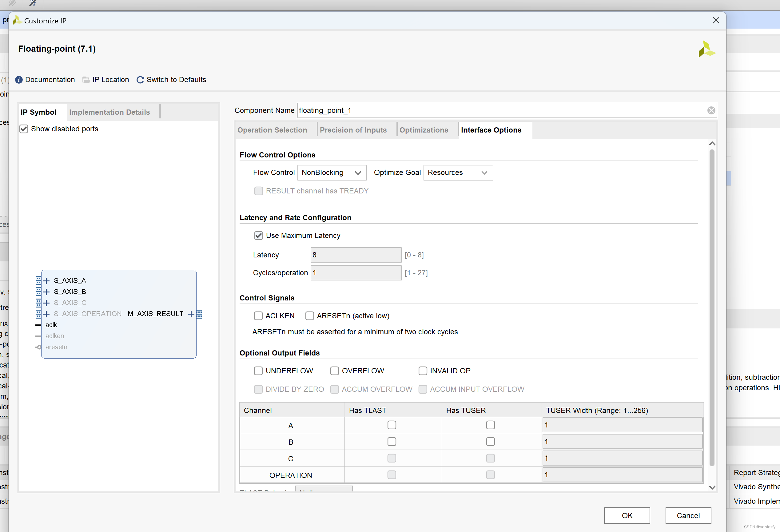Expand the M_AXIS_RESULT port plus icon

191,314
